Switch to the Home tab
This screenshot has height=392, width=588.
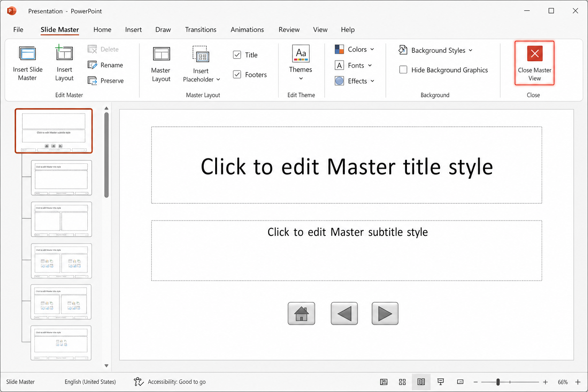[x=102, y=29]
